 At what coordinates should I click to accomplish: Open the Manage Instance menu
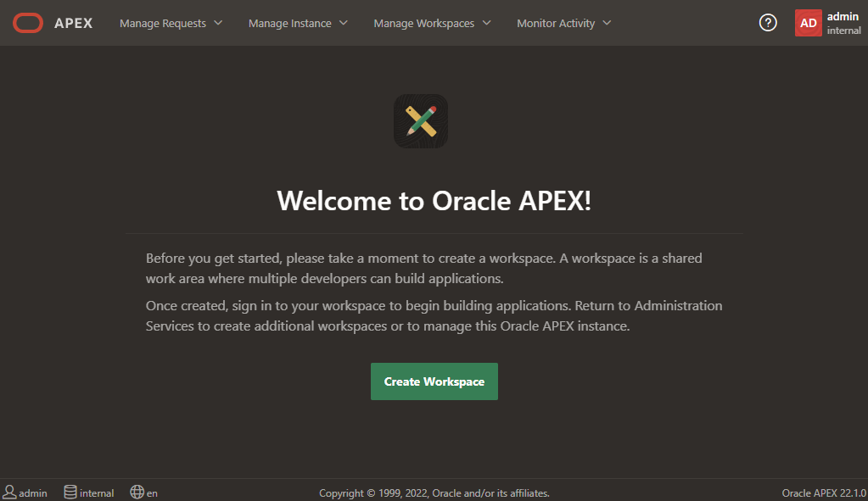[289, 23]
